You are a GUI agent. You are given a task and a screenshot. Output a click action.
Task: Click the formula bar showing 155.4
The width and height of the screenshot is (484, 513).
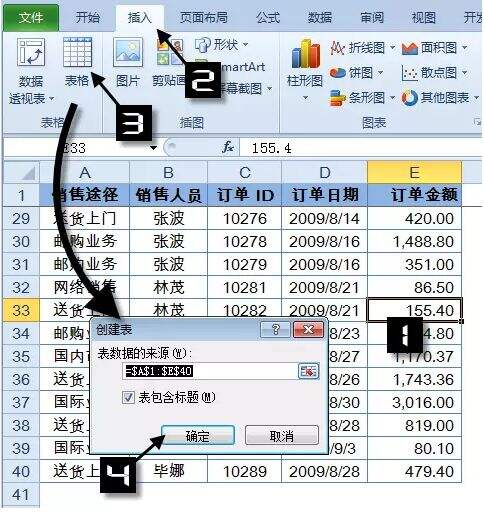tap(362, 148)
